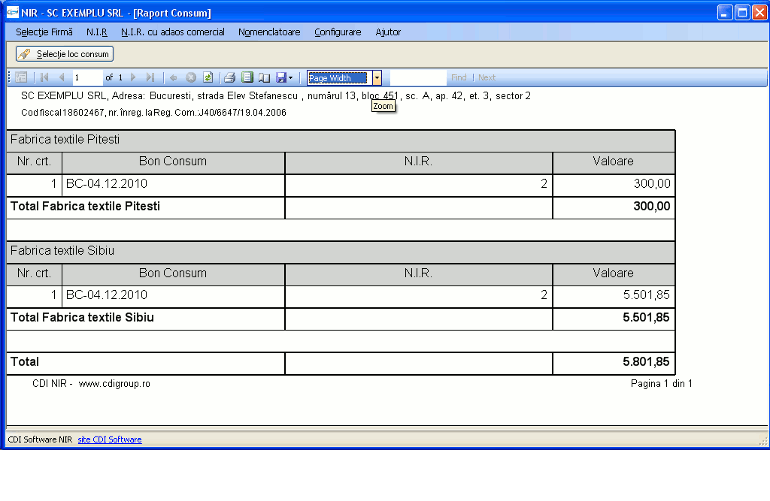Image resolution: width=770 pixels, height=501 pixels.
Task: Click the application icon in title bar
Action: point(13,12)
